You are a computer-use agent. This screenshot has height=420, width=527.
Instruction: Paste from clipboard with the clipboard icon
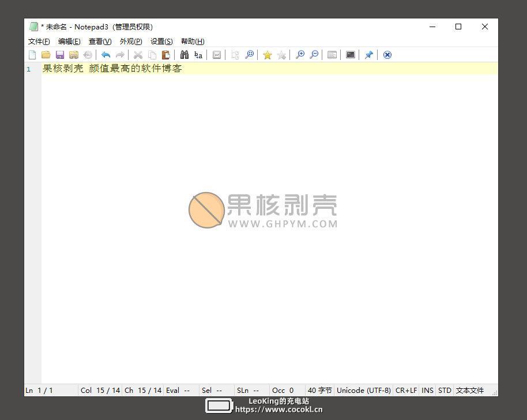click(x=166, y=55)
